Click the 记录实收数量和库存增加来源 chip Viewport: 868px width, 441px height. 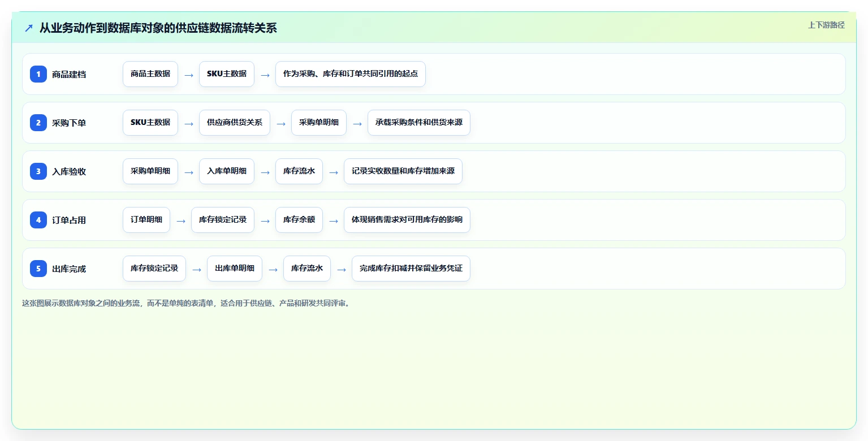click(x=403, y=171)
